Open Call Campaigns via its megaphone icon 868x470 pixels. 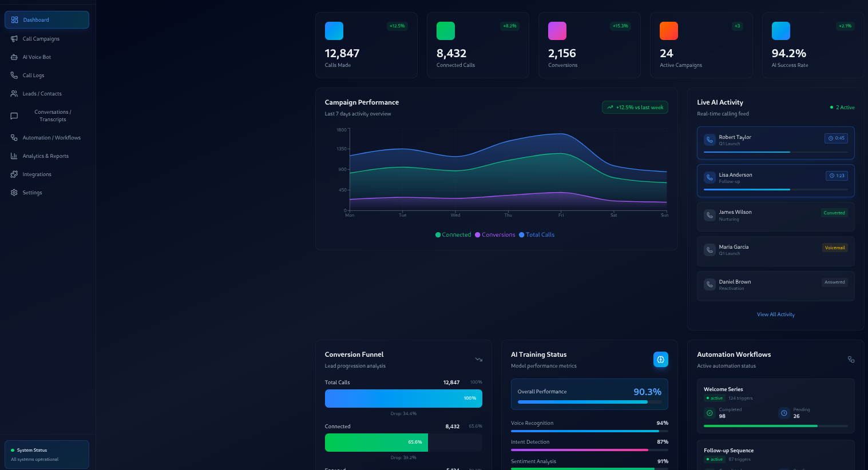coord(14,39)
